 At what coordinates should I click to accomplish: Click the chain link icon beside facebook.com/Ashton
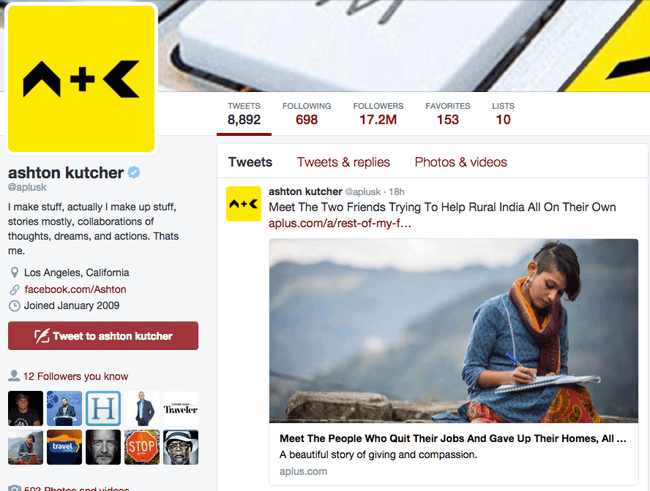pyautogui.click(x=15, y=289)
